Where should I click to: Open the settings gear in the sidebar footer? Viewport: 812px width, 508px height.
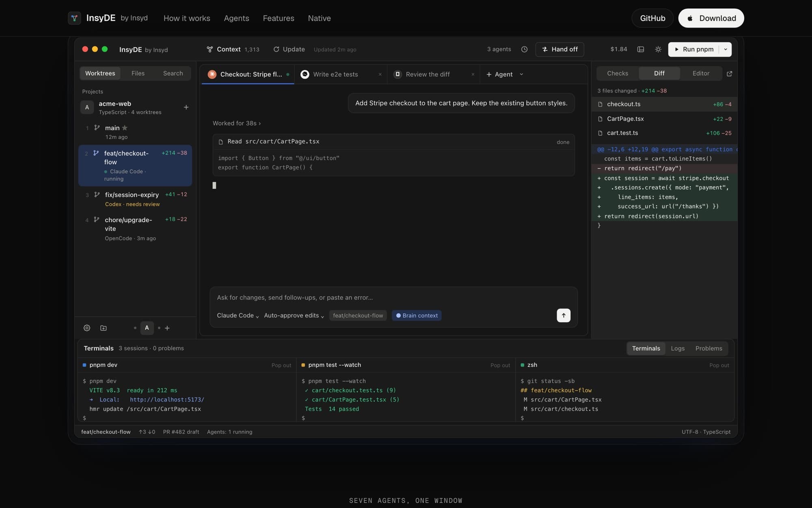pos(87,328)
